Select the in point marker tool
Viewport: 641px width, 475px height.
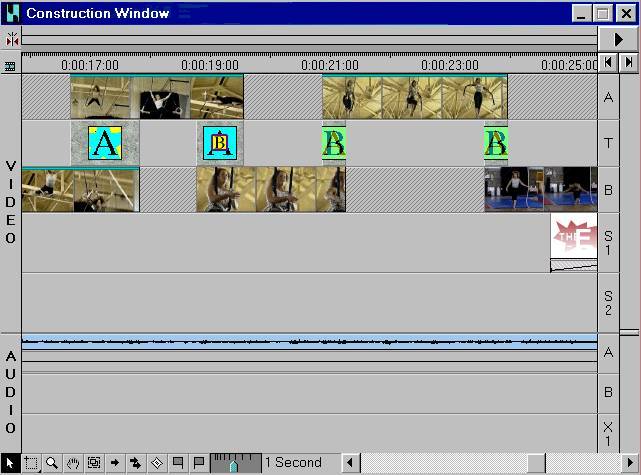(x=178, y=463)
